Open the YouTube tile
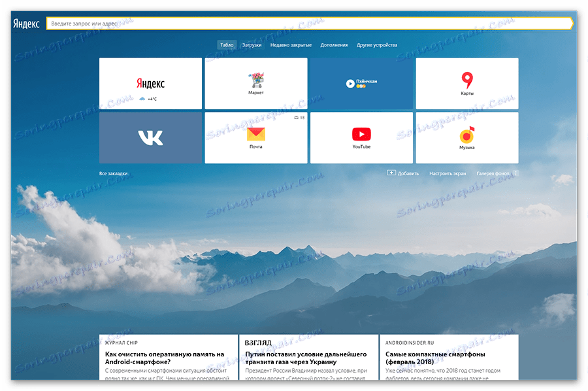 click(x=361, y=138)
